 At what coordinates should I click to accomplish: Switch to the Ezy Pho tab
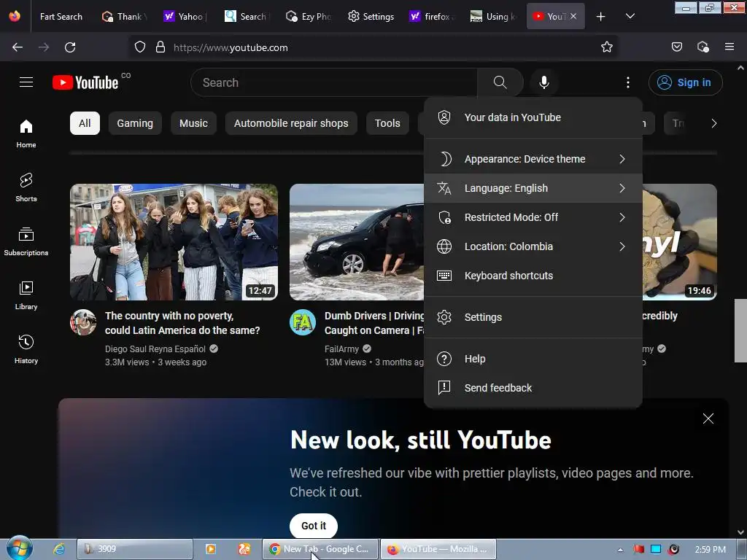tap(309, 17)
